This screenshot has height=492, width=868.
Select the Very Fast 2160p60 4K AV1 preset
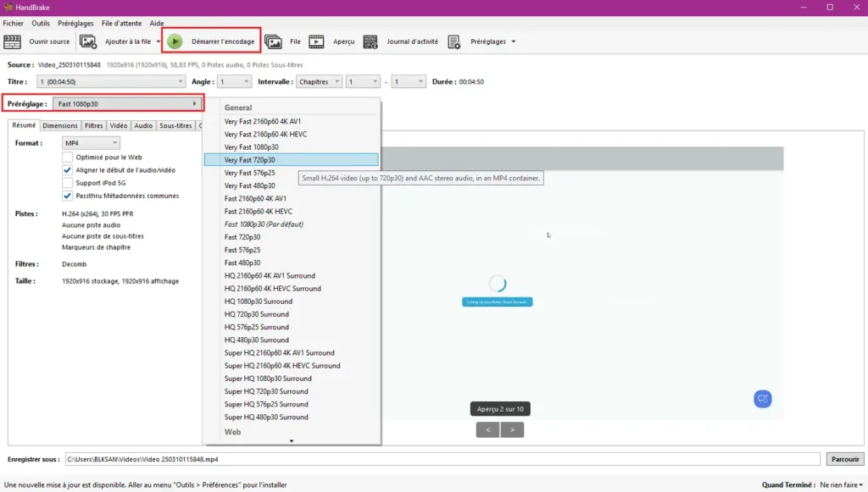(x=292, y=121)
